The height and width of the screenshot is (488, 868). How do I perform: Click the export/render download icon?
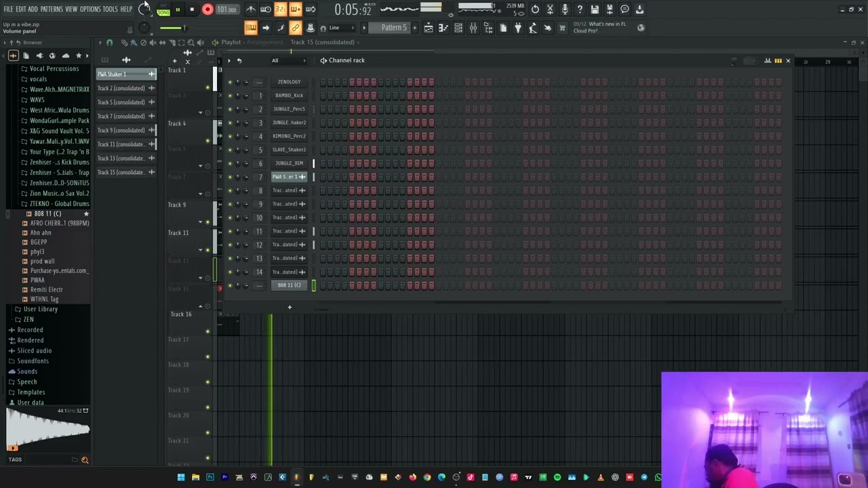(x=639, y=9)
